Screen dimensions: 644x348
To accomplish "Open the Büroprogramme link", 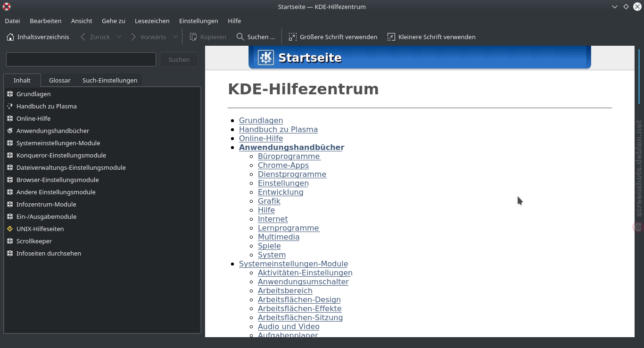I will (x=289, y=156).
